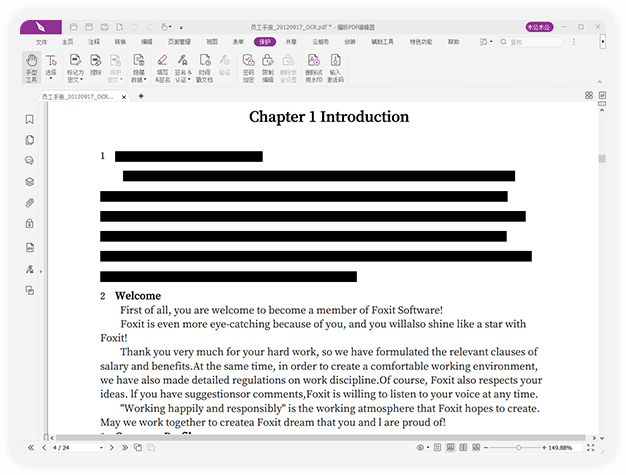Open the Bookmarks side panel
This screenshot has height=475, width=626.
coord(30,119)
